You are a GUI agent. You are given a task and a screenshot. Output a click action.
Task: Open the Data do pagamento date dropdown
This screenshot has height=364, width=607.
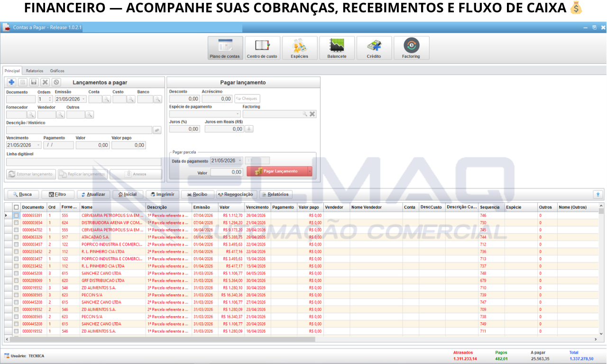(x=240, y=161)
